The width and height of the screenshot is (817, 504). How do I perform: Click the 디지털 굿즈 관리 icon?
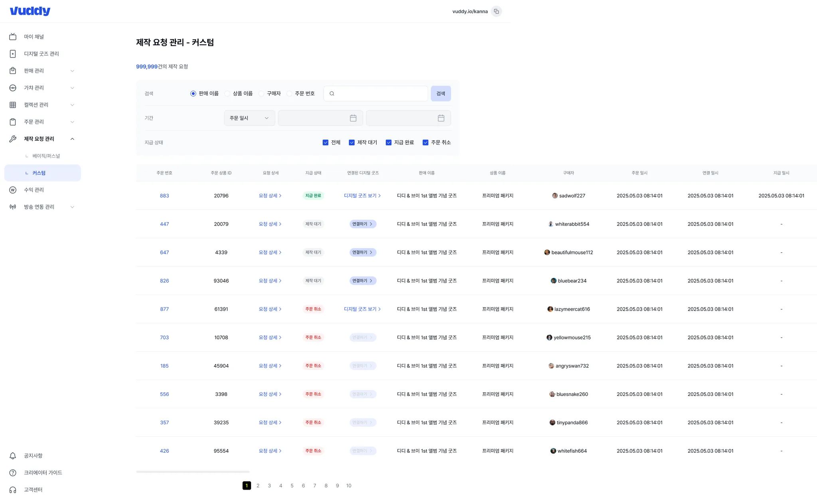(x=13, y=54)
